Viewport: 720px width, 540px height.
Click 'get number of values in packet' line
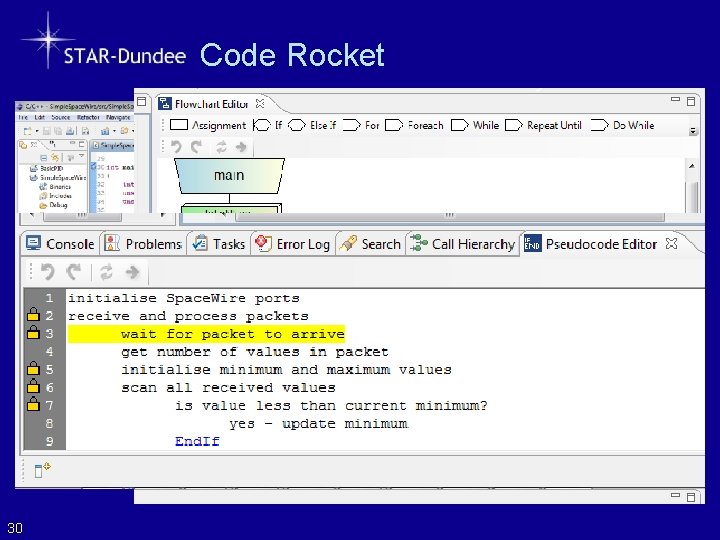coord(255,352)
